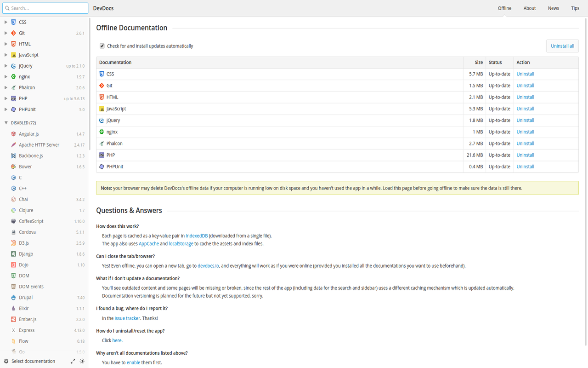Expand the nginx tree node arrow

[6, 77]
